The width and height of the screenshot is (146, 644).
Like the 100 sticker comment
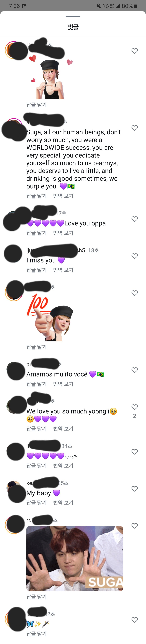(x=135, y=293)
